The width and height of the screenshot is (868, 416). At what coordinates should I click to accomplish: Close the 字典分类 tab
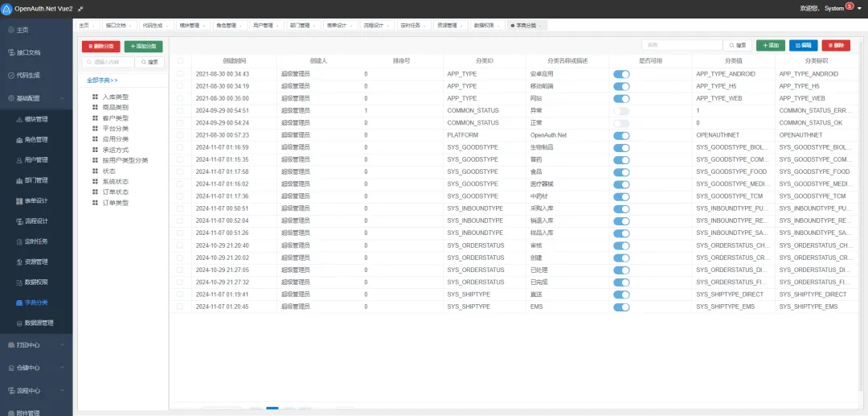click(540, 26)
